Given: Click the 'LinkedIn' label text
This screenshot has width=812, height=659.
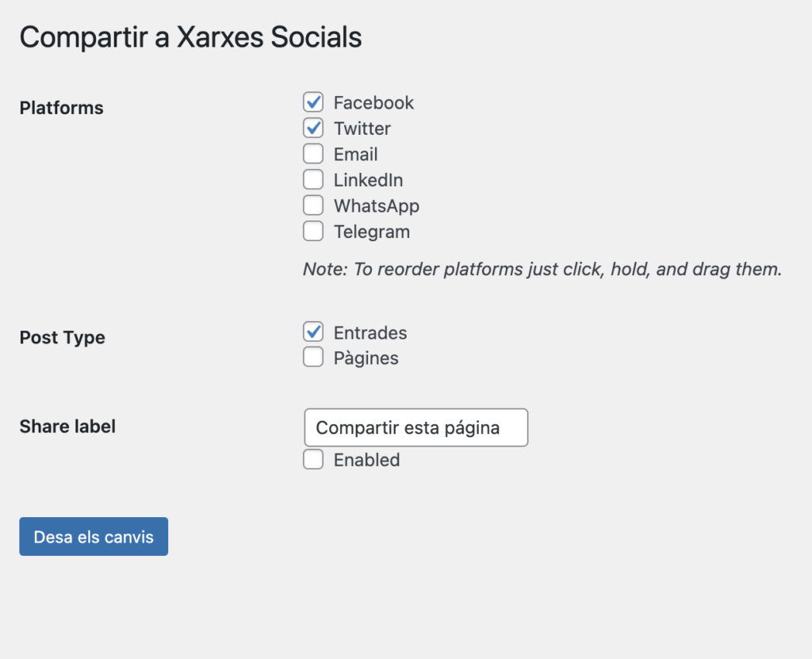Looking at the screenshot, I should pyautogui.click(x=368, y=181).
